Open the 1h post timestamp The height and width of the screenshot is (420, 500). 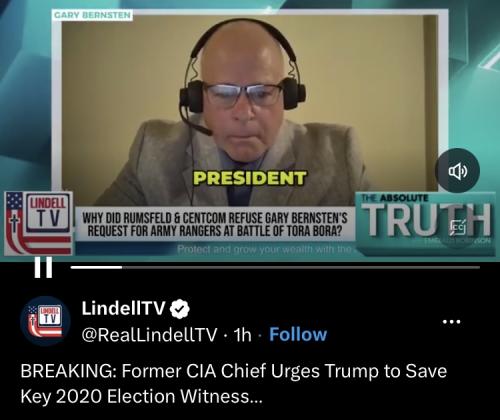pos(242,335)
